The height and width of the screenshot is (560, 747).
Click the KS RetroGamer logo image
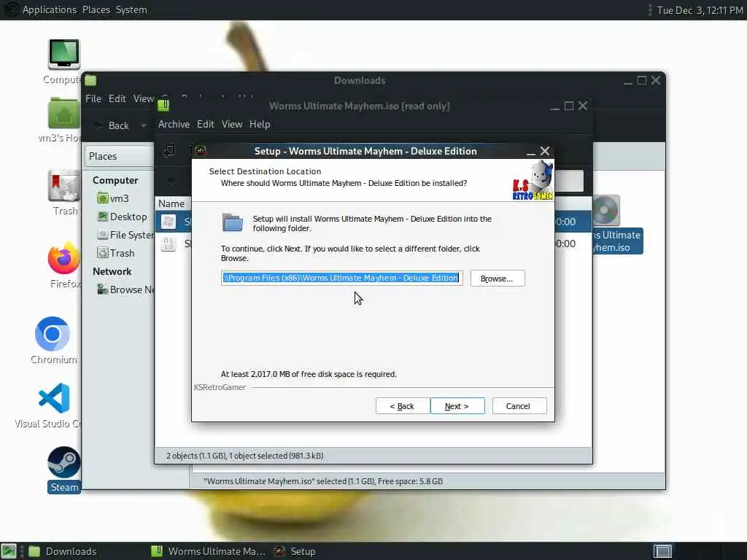coord(533,181)
